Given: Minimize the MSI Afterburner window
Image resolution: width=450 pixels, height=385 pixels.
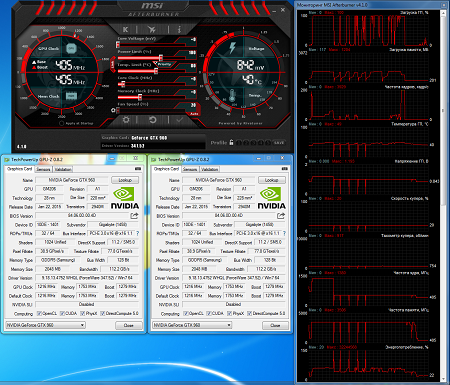Looking at the screenshot, I should (x=274, y=10).
